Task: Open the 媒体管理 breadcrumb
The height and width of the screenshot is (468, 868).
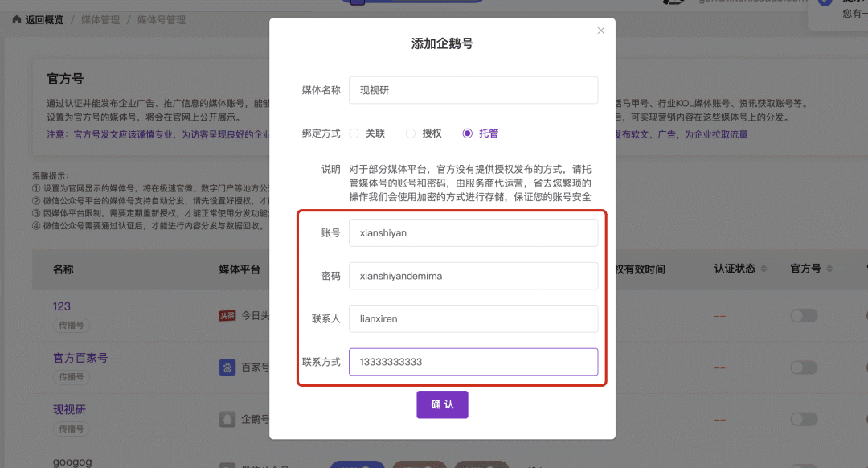Action: coord(100,20)
